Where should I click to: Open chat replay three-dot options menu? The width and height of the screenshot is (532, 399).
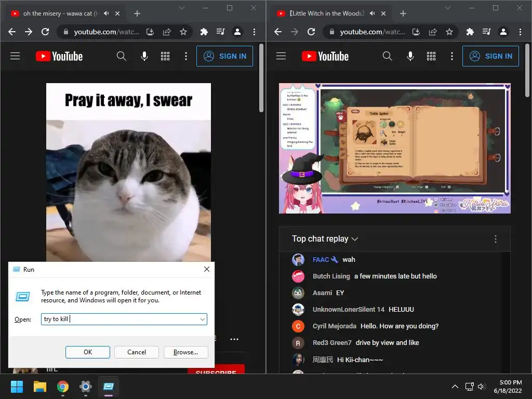[x=495, y=239]
